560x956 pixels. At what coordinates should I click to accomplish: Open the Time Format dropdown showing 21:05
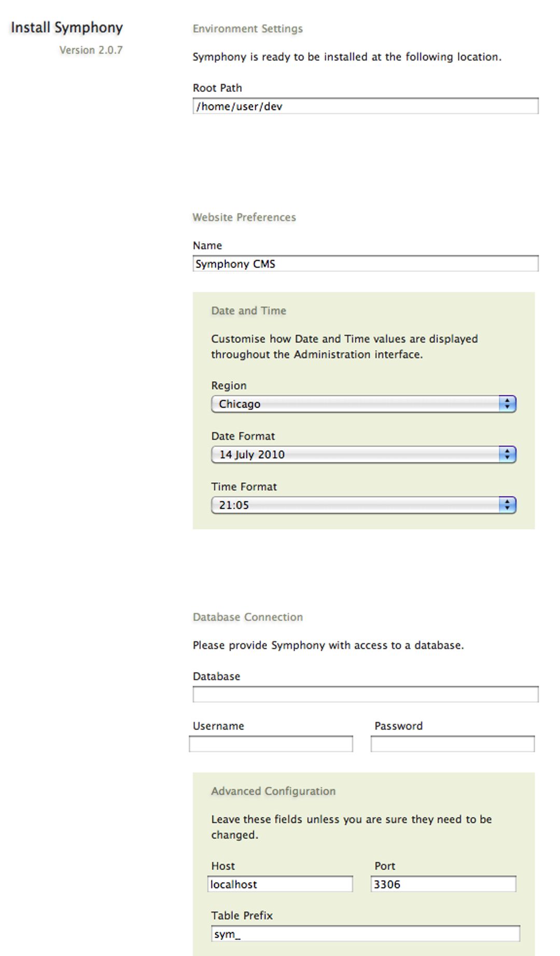(x=363, y=505)
